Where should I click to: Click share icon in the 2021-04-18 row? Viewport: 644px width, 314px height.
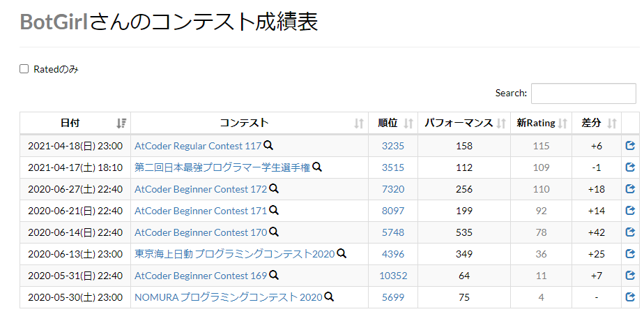631,146
